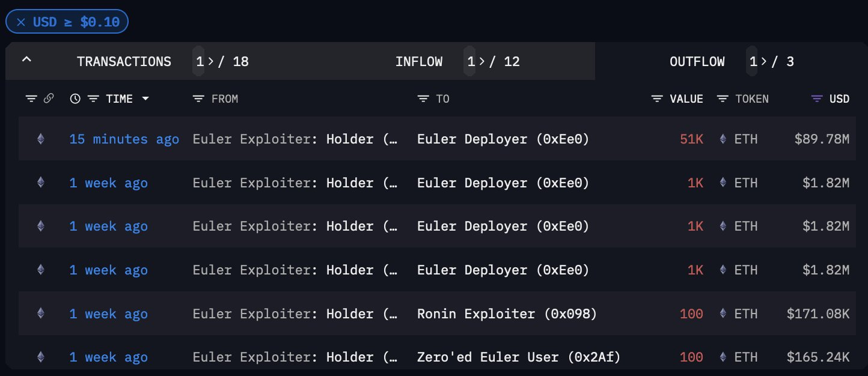868x376 pixels.
Task: Go to next page in TRANSACTIONS pager
Action: [x=208, y=61]
